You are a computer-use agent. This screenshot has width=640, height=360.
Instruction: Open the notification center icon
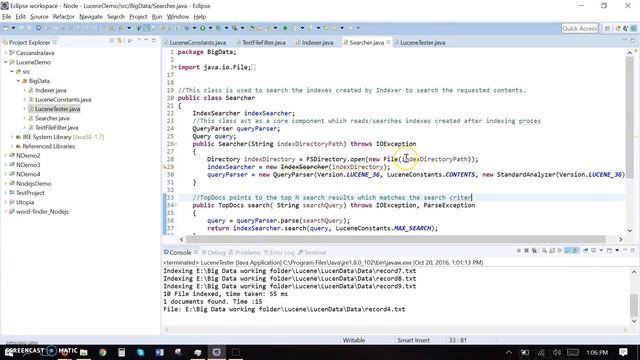click(623, 352)
